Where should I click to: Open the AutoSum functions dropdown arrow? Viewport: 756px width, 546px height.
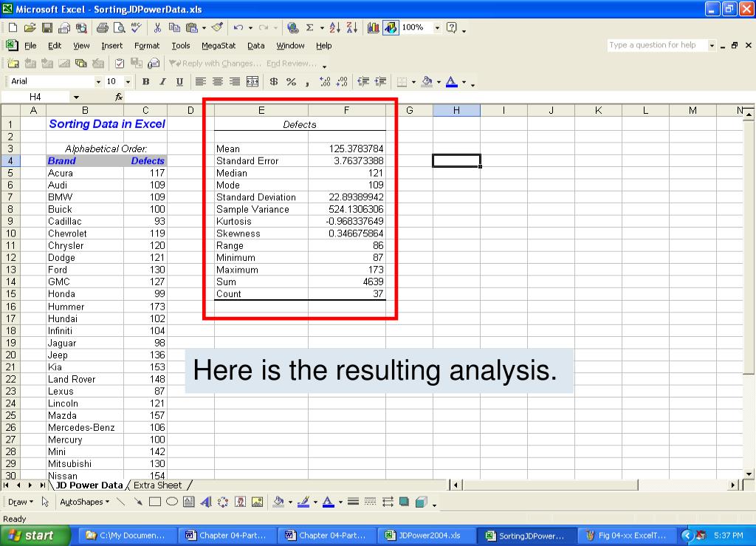[x=322, y=28]
